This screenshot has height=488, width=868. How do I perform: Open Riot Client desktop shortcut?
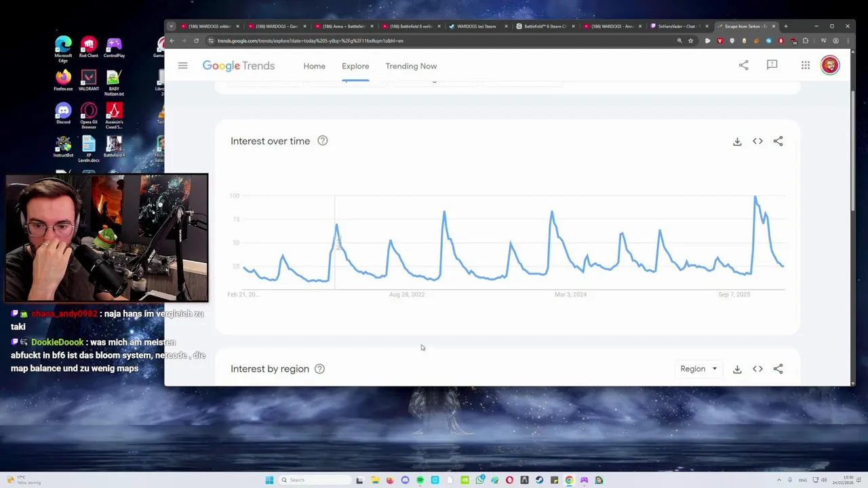click(88, 47)
